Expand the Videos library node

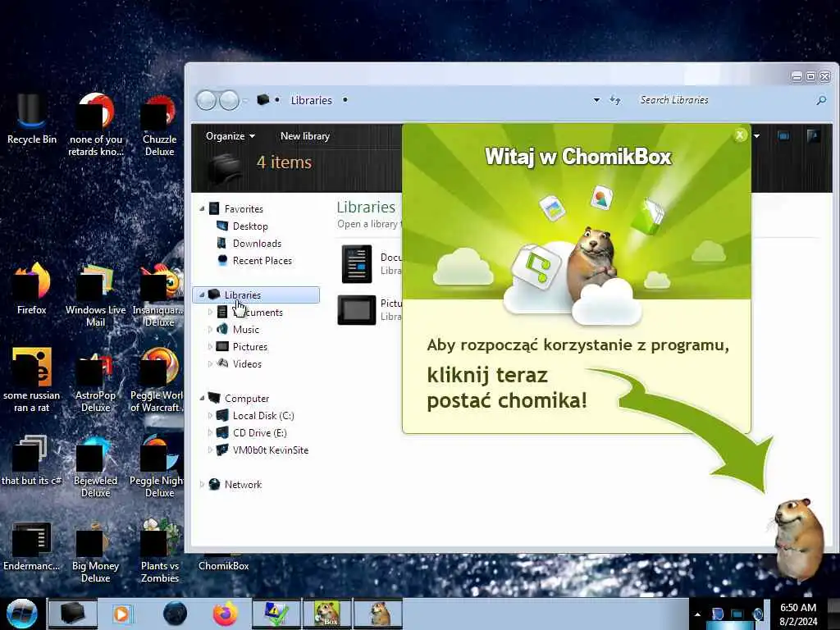[x=210, y=363]
